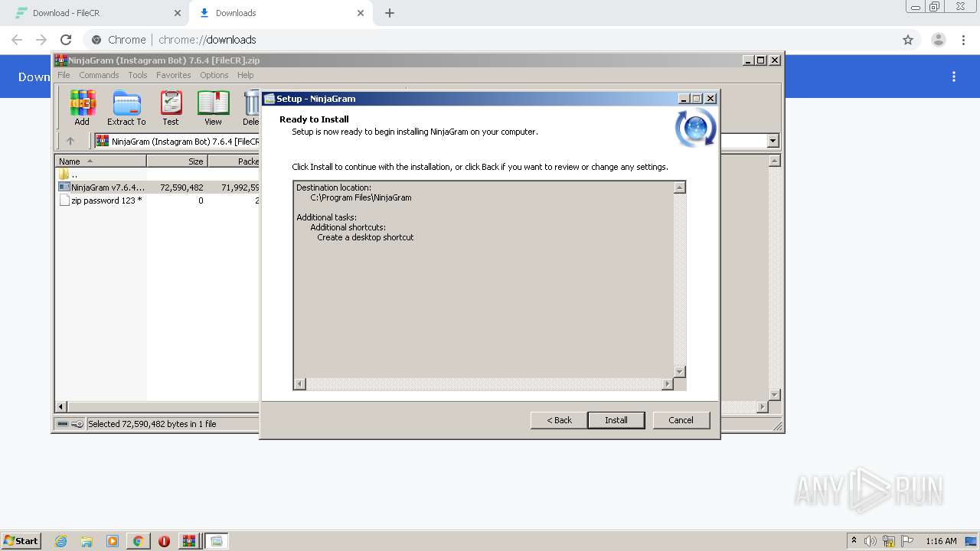
Task: Select the NinjaGram v7.6.4 file row
Action: point(157,187)
